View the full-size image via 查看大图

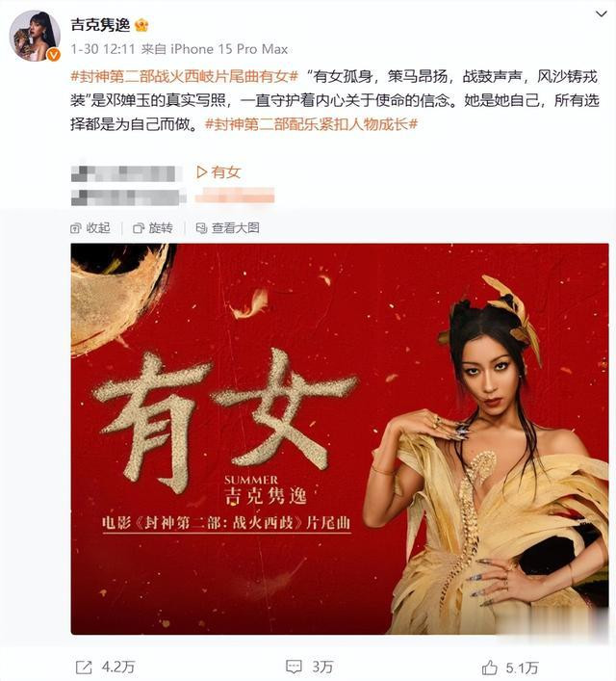click(227, 228)
